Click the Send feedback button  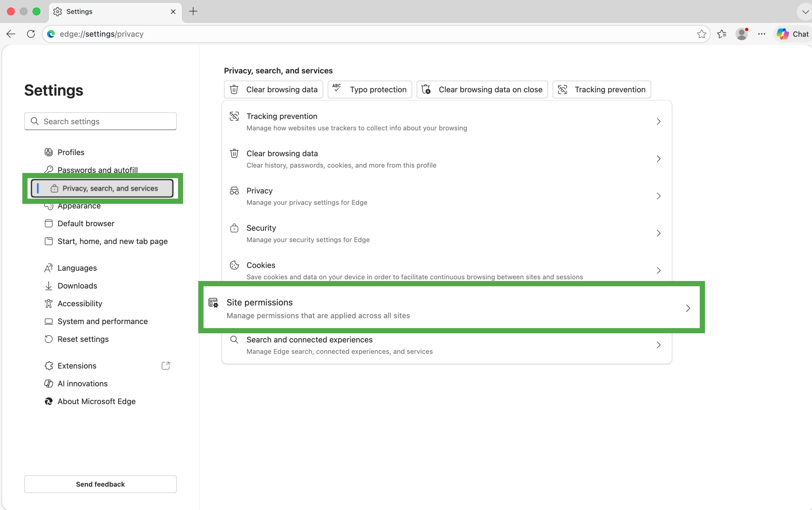(x=100, y=484)
